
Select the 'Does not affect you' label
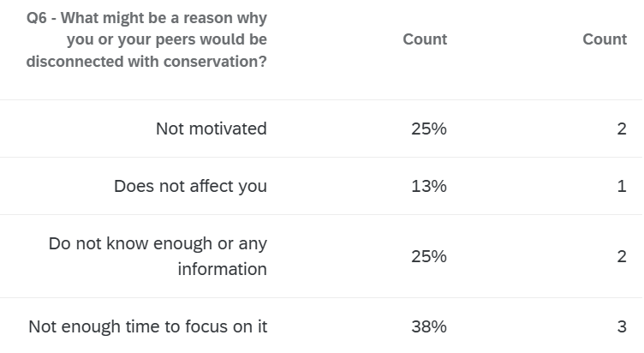pyautogui.click(x=190, y=186)
